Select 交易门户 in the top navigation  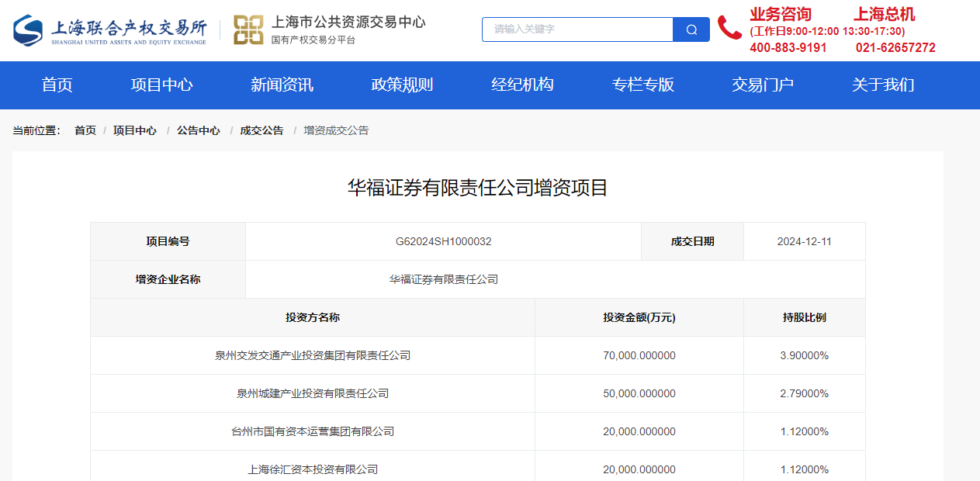(763, 85)
